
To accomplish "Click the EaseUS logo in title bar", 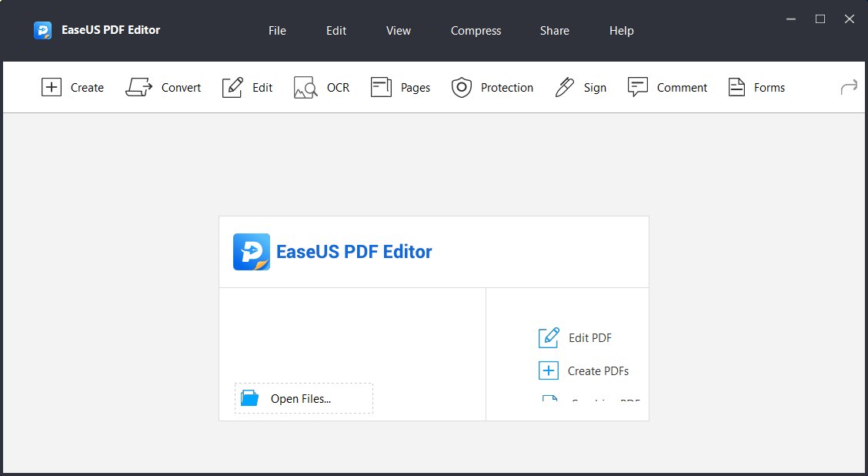I will point(42,31).
